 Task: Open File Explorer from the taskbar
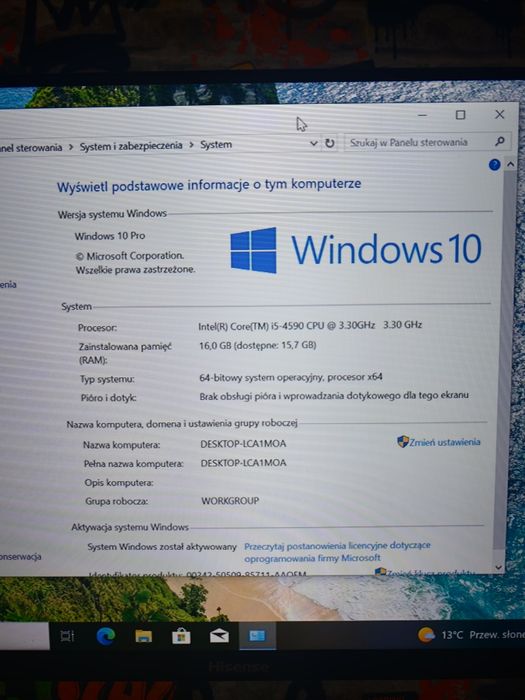pos(144,636)
